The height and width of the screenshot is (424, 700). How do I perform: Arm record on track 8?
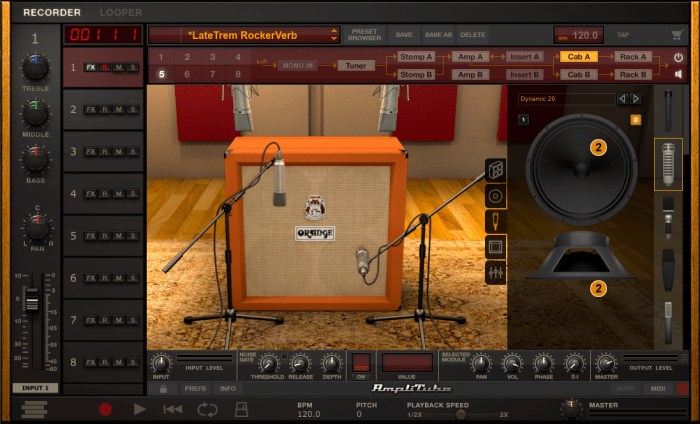[105, 362]
